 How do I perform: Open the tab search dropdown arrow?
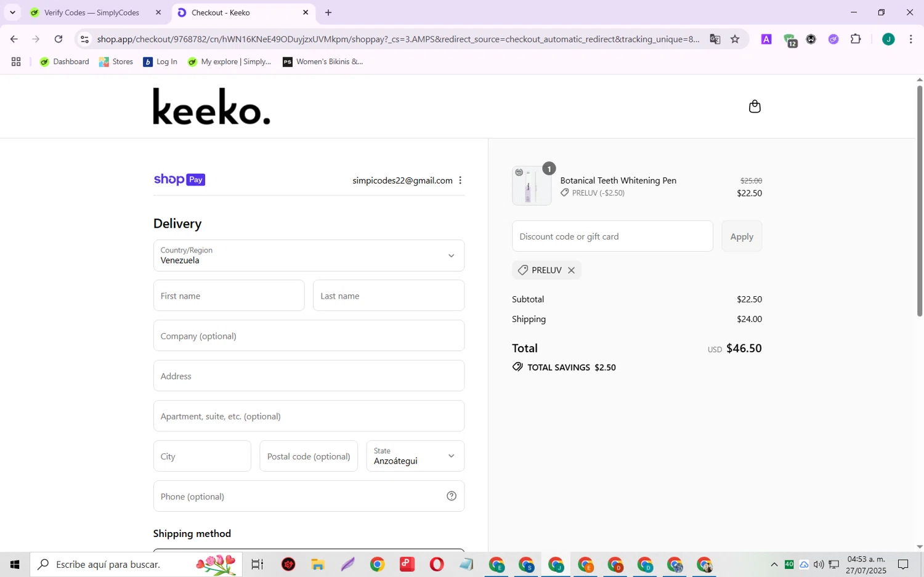pyautogui.click(x=12, y=12)
